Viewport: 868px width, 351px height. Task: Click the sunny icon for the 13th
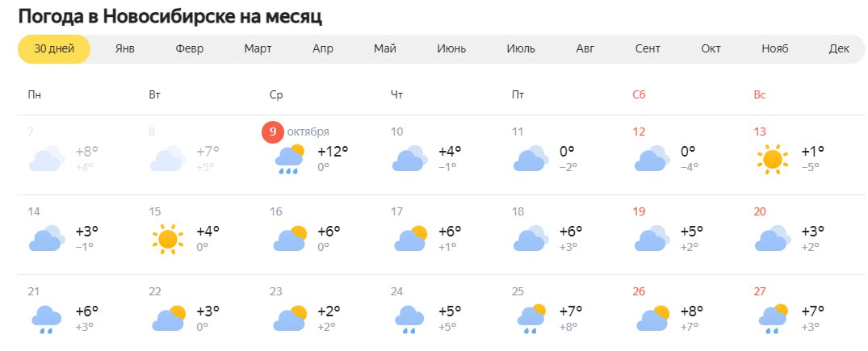[x=772, y=160]
